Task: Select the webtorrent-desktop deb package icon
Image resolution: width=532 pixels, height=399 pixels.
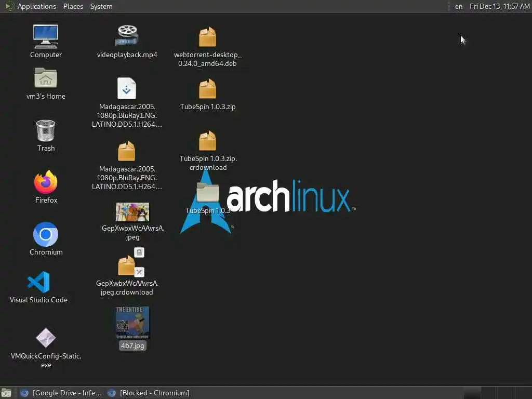Action: 207,37
